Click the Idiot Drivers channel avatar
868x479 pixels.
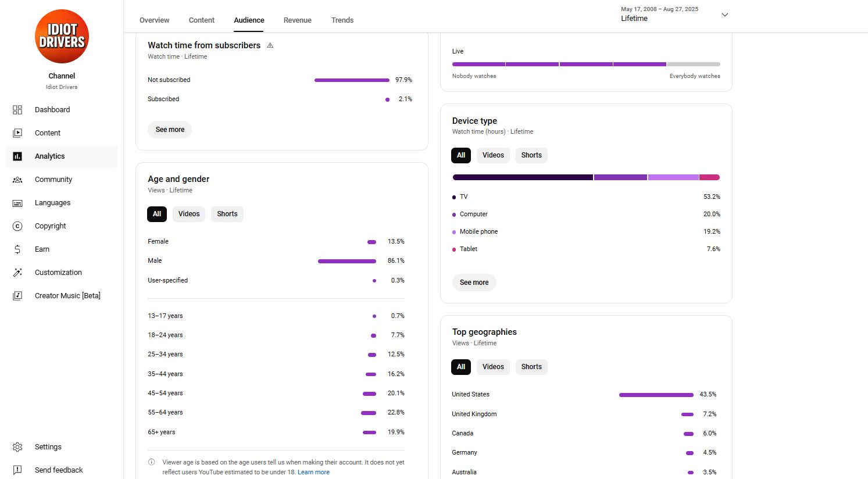click(x=62, y=36)
